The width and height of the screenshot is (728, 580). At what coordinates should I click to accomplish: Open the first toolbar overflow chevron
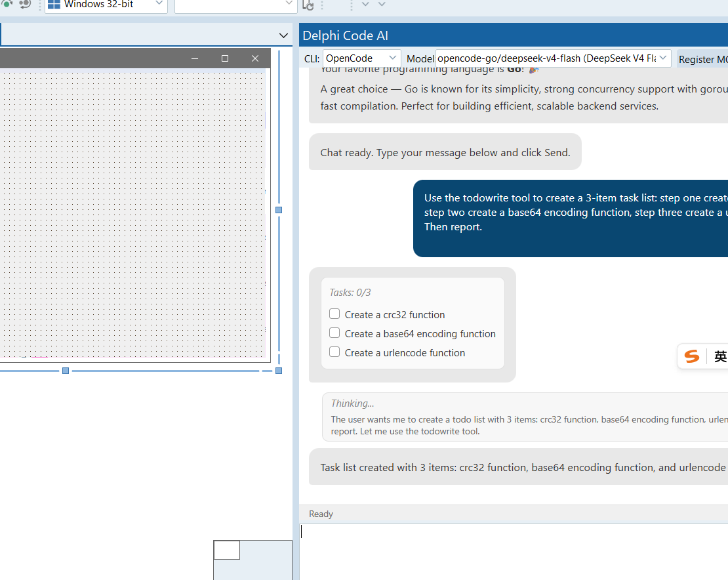point(365,4)
